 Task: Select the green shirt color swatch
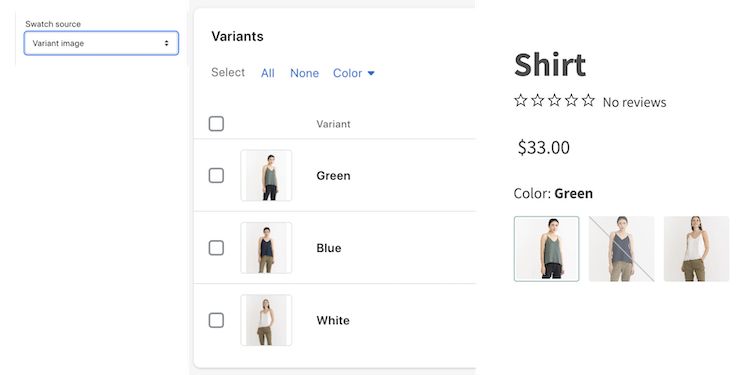547,249
